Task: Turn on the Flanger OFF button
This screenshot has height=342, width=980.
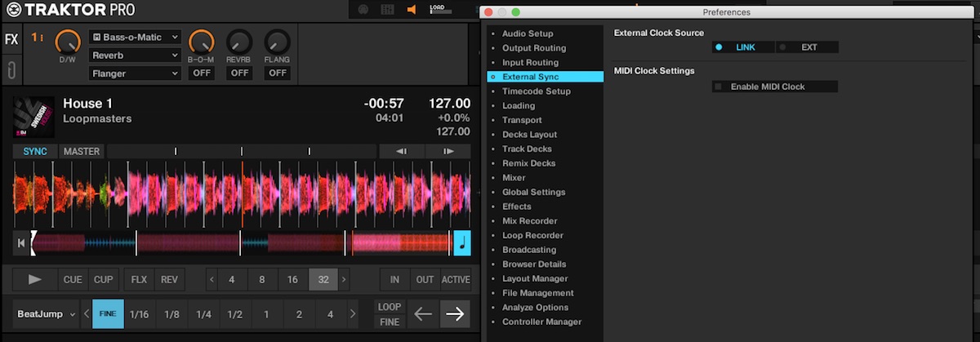Action: tap(278, 73)
